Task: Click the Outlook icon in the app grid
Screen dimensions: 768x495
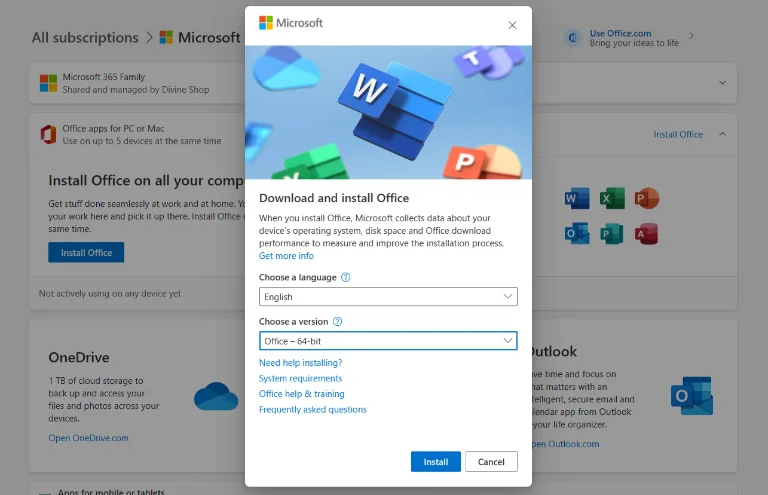Action: pos(576,234)
